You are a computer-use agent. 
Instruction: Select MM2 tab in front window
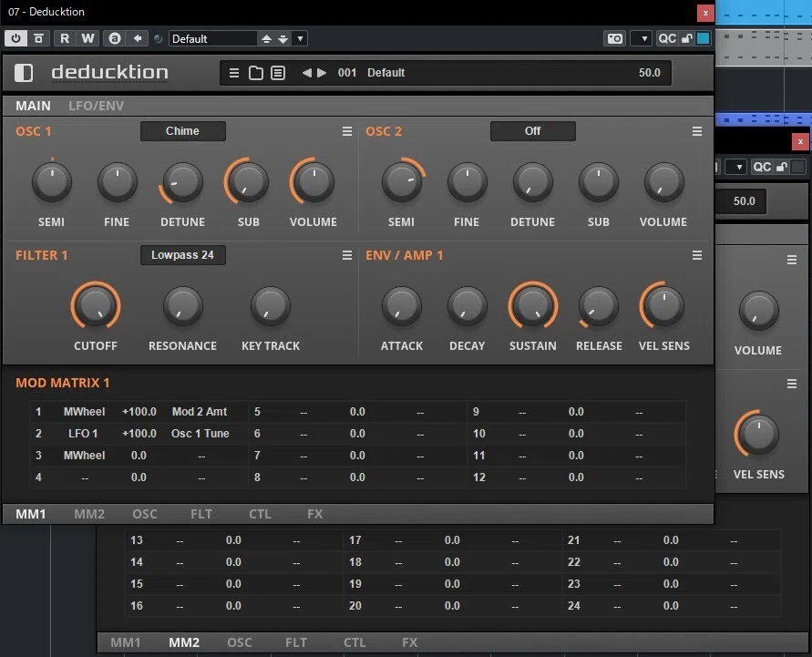tap(89, 514)
